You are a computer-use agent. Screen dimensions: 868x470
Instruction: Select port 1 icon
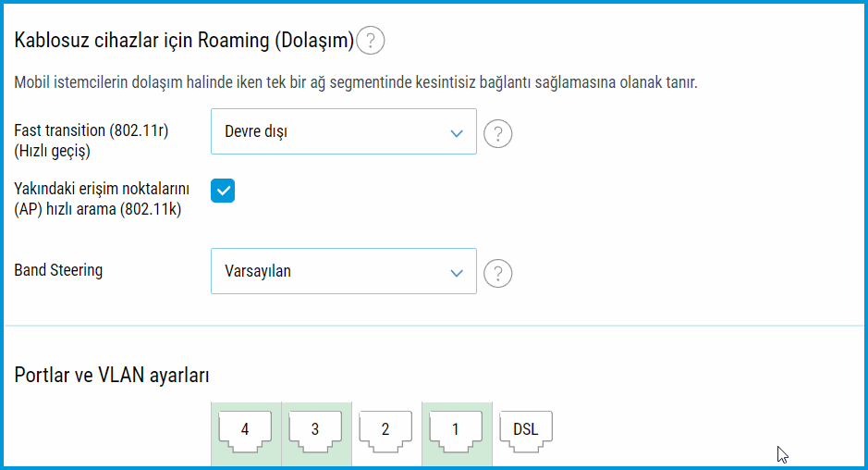pyautogui.click(x=456, y=429)
